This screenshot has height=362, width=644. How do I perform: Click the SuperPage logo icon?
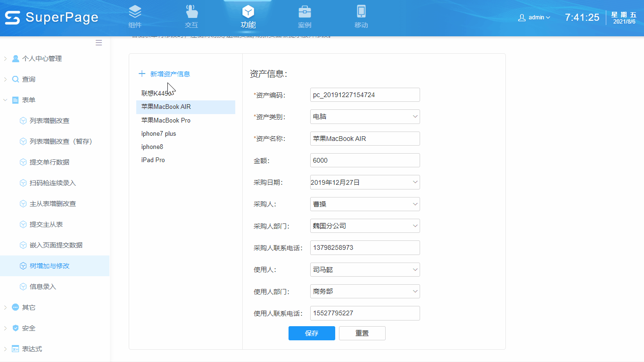(12, 17)
